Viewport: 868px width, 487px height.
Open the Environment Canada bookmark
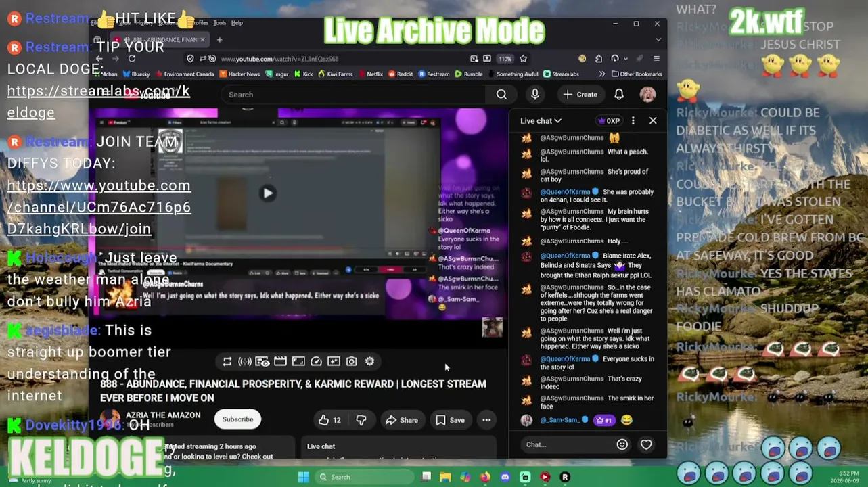tap(184, 74)
